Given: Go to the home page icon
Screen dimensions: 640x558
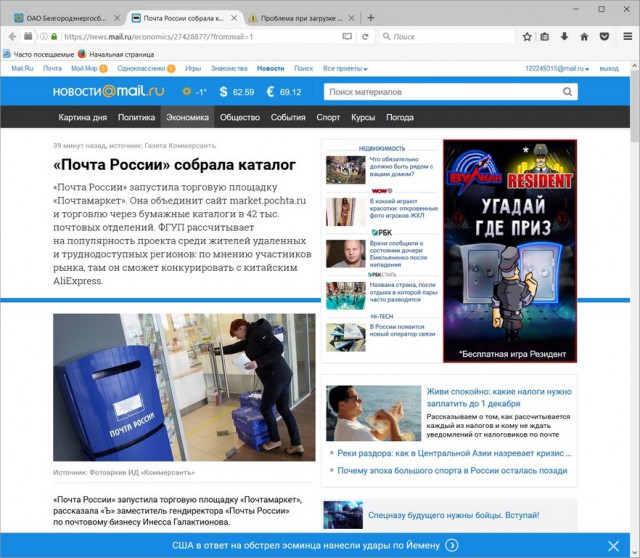Looking at the screenshot, I should coord(584,37).
